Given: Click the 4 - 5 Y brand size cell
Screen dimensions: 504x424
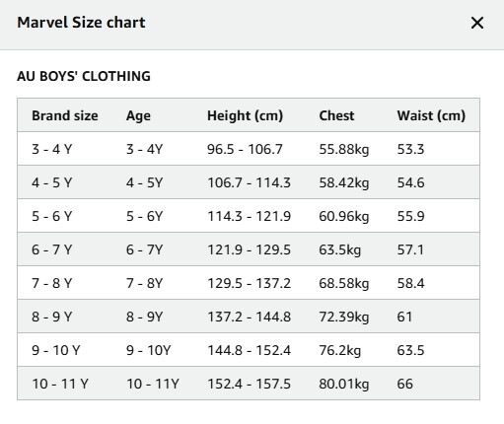Looking at the screenshot, I should click(x=52, y=182).
